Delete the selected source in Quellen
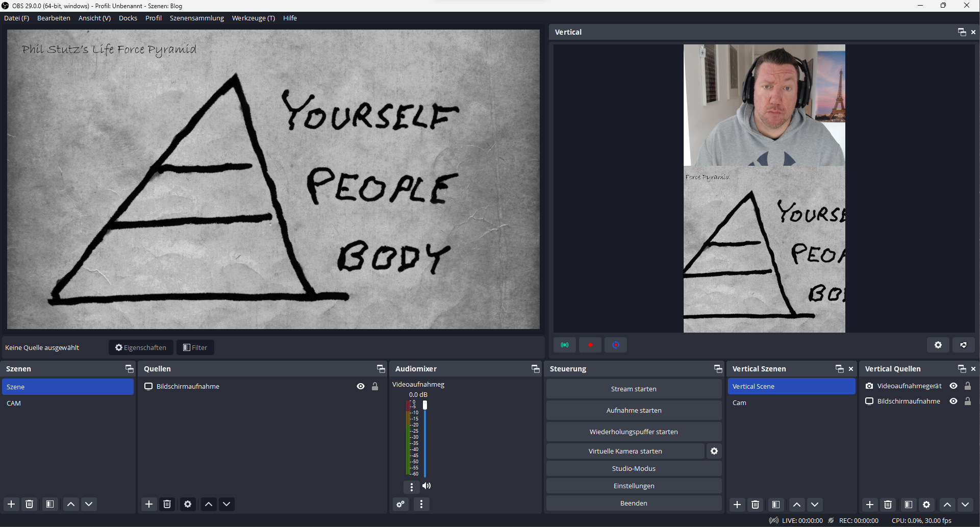 coord(167,504)
